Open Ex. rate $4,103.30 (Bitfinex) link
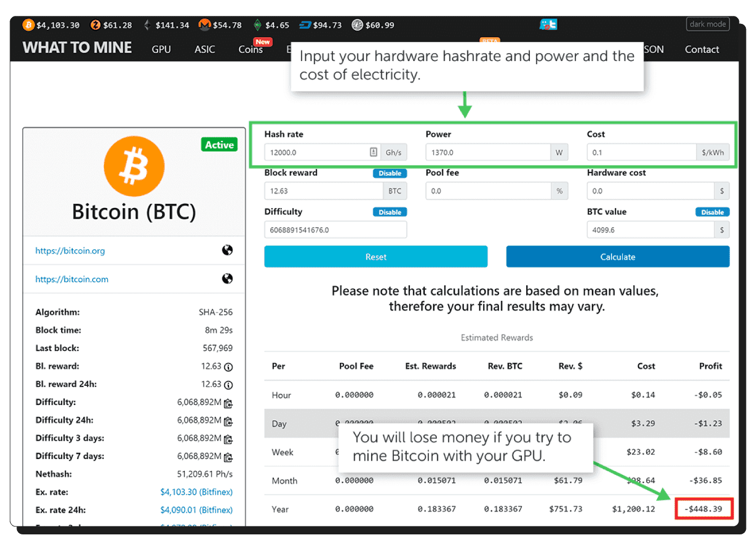The height and width of the screenshot is (545, 756). pos(196,492)
